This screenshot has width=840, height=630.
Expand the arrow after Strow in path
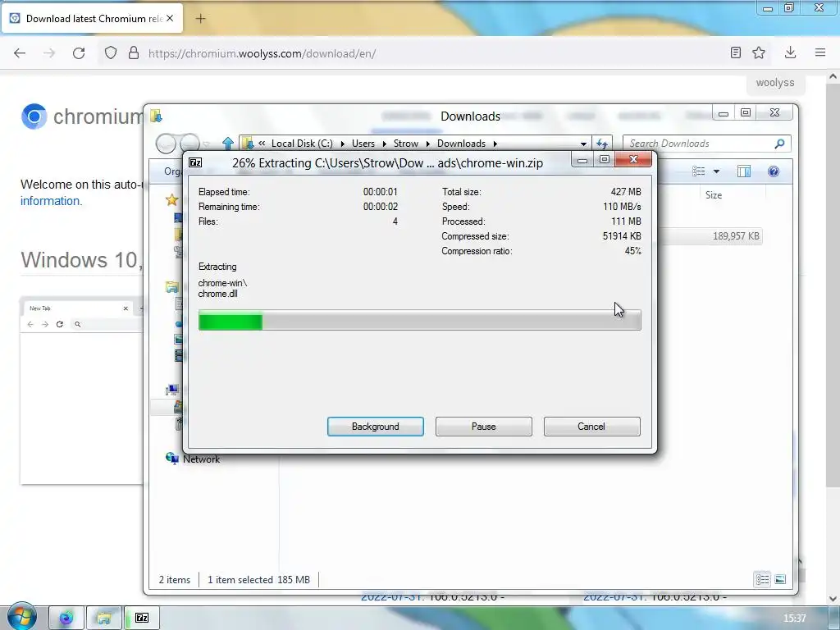click(427, 144)
